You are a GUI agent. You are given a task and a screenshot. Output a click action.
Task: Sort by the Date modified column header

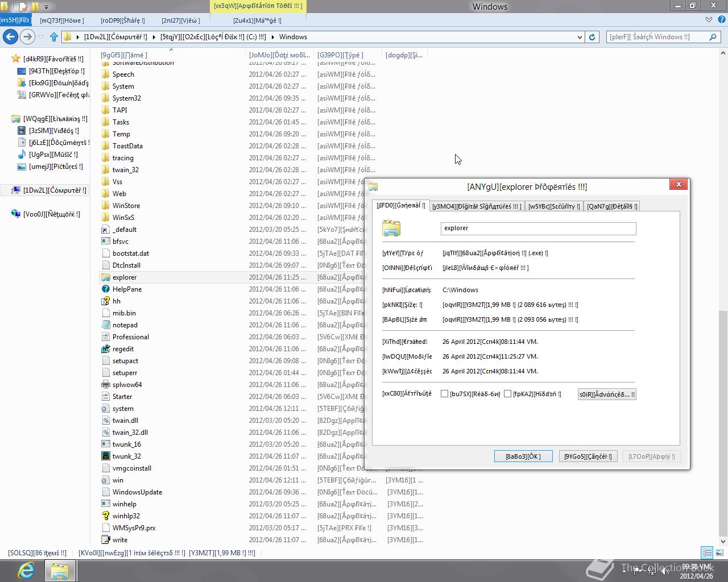[x=279, y=55]
